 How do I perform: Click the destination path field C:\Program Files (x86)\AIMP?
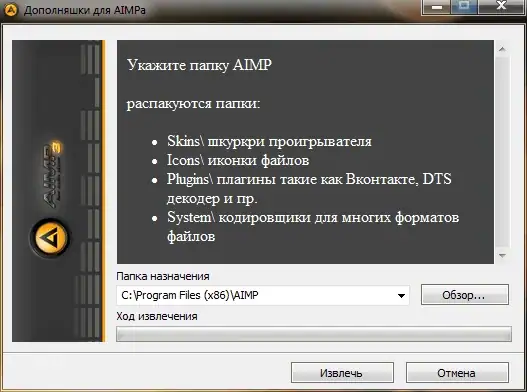click(263, 296)
